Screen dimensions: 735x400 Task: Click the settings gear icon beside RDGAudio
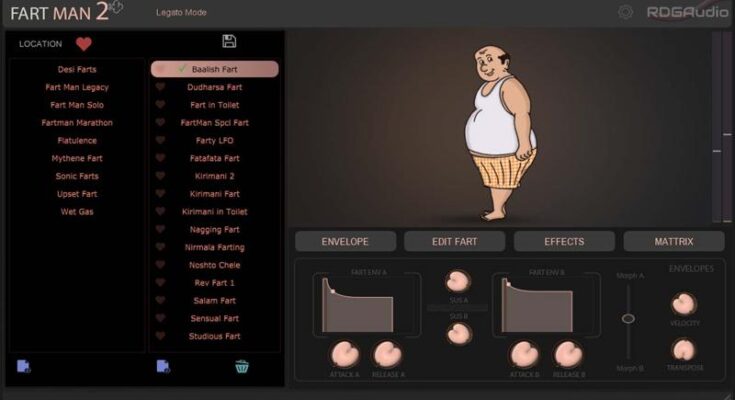click(626, 12)
